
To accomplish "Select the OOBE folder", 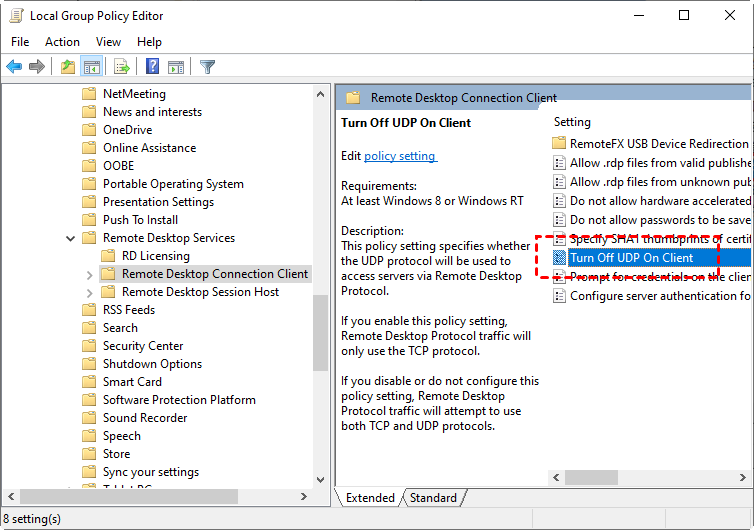I will click(x=118, y=165).
